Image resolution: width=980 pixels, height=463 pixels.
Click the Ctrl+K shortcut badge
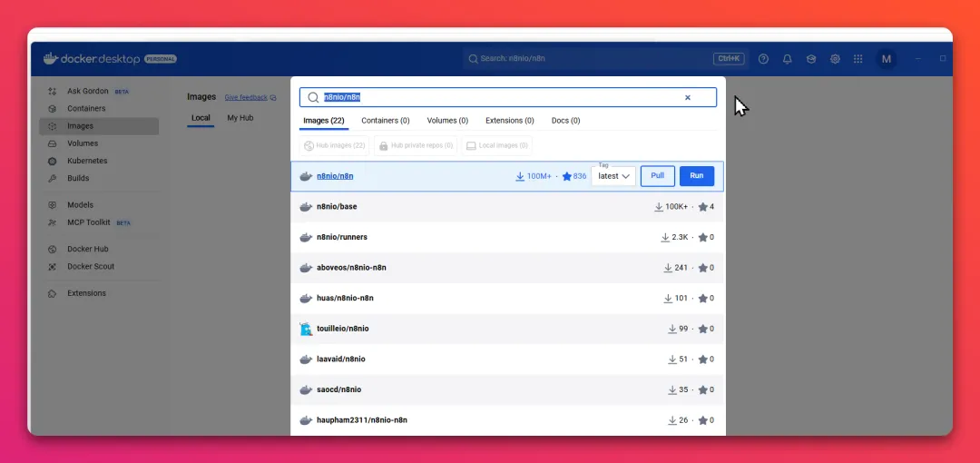(729, 59)
